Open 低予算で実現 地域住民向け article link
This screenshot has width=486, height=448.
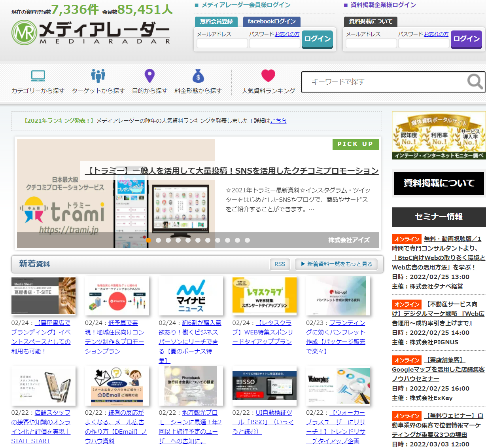click(115, 337)
